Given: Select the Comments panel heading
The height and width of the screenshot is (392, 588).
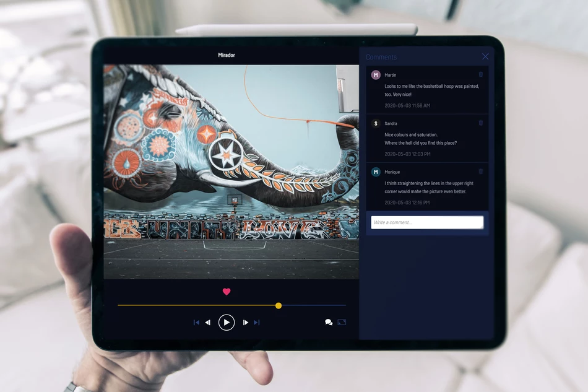Looking at the screenshot, I should pyautogui.click(x=381, y=57).
